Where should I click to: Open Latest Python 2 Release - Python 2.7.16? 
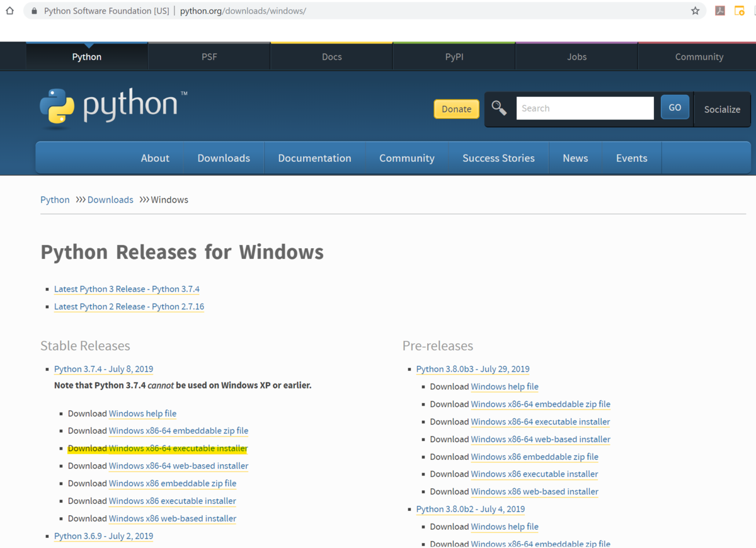coord(129,307)
